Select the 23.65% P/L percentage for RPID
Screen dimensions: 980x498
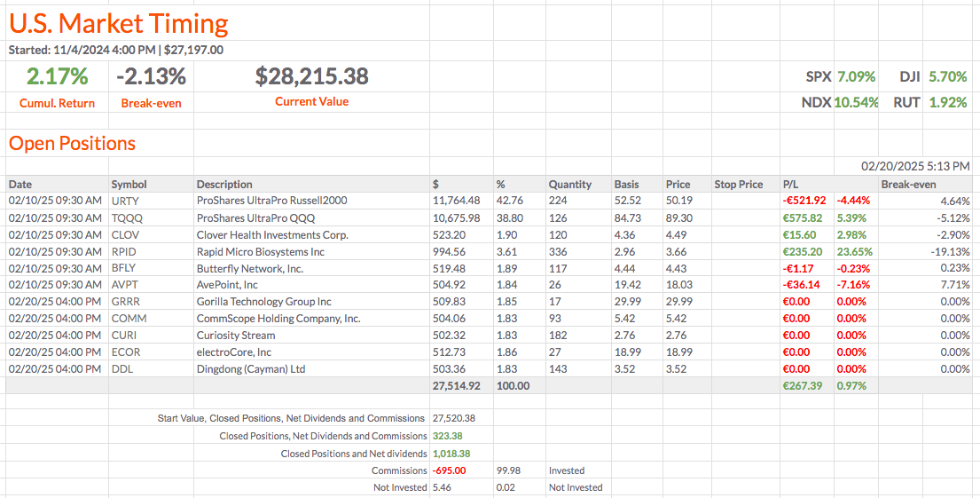853,251
